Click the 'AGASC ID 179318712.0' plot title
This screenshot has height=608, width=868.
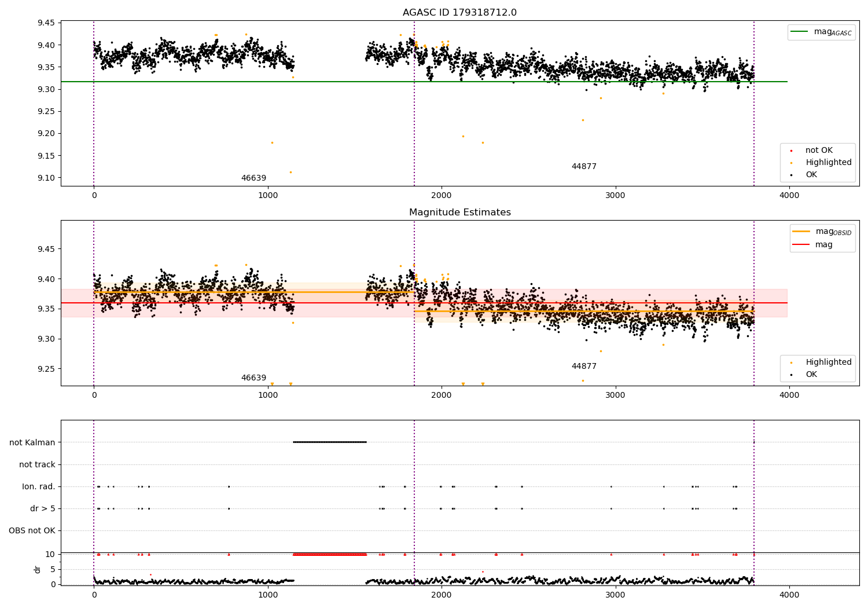pos(459,13)
